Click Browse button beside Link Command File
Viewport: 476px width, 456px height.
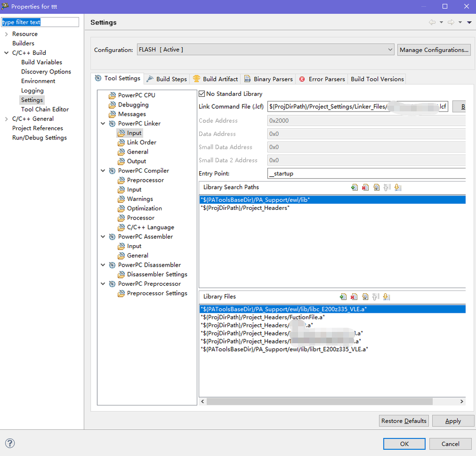[459, 107]
